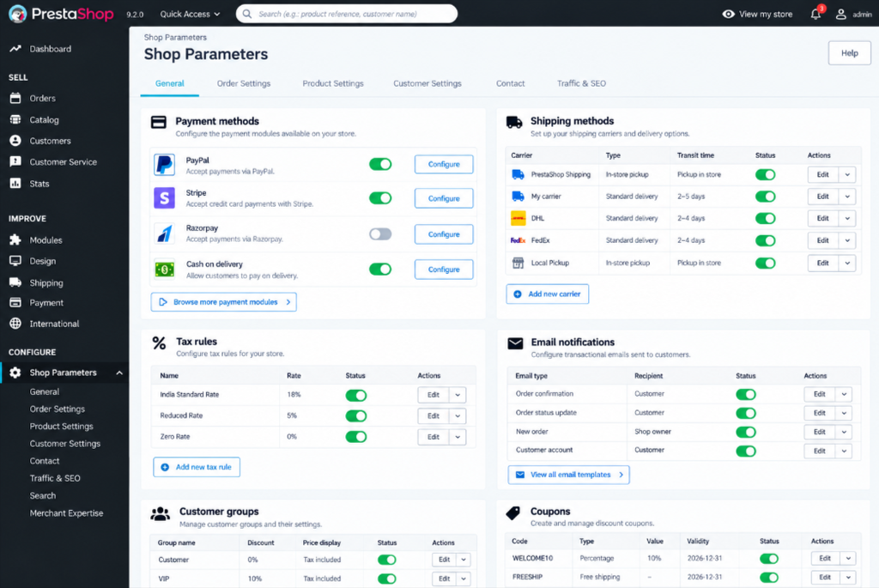Open the admin user profile icon

(840, 14)
